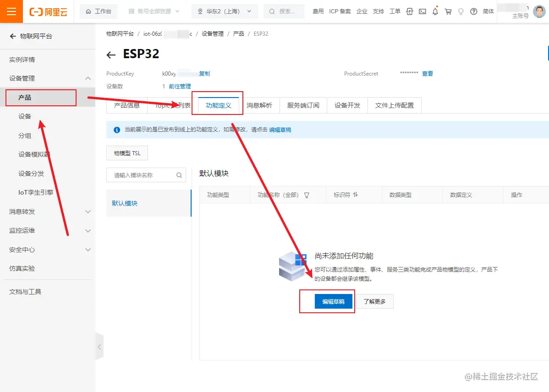
Task: Open the hamburger menu in orange corner
Action: coord(11,11)
